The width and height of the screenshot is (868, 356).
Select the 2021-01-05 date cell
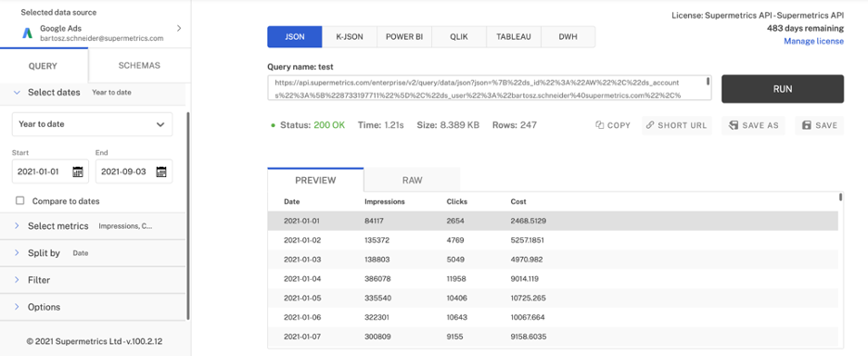pyautogui.click(x=302, y=298)
